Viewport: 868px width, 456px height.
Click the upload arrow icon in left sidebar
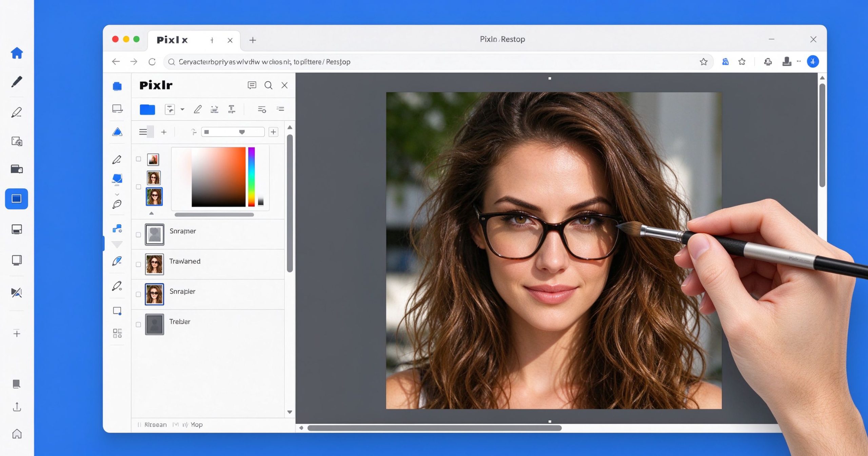point(17,407)
